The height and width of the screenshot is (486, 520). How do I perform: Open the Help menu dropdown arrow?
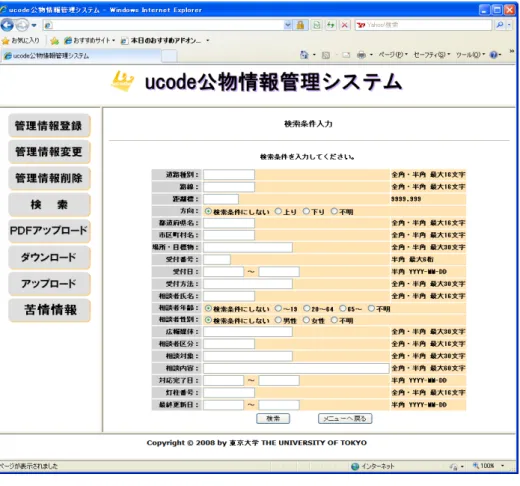tap(500, 55)
